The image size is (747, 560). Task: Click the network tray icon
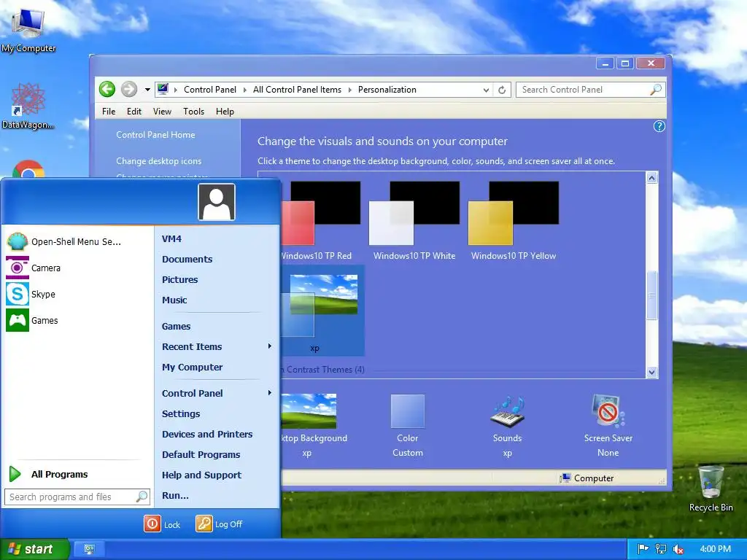tap(661, 549)
